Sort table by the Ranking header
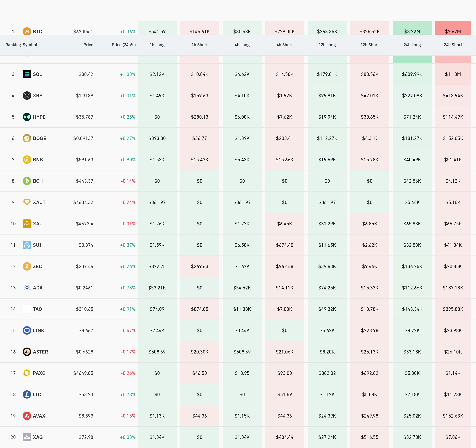Screen dimensions: 476x448 (x=13, y=45)
